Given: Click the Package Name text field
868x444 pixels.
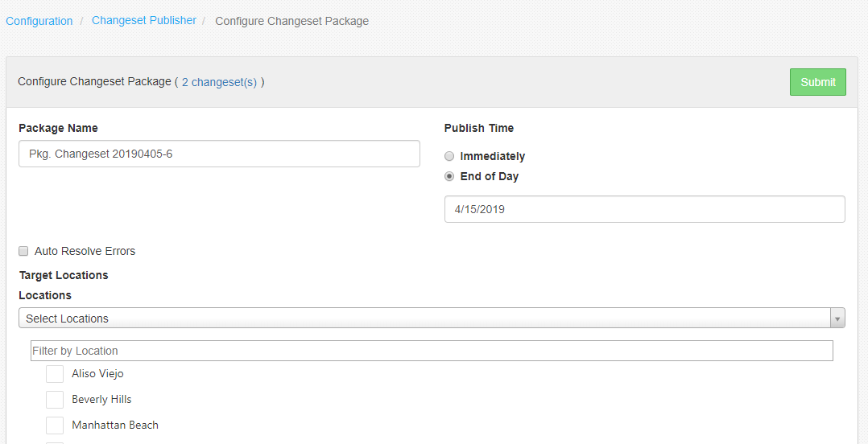Looking at the screenshot, I should tap(219, 154).
